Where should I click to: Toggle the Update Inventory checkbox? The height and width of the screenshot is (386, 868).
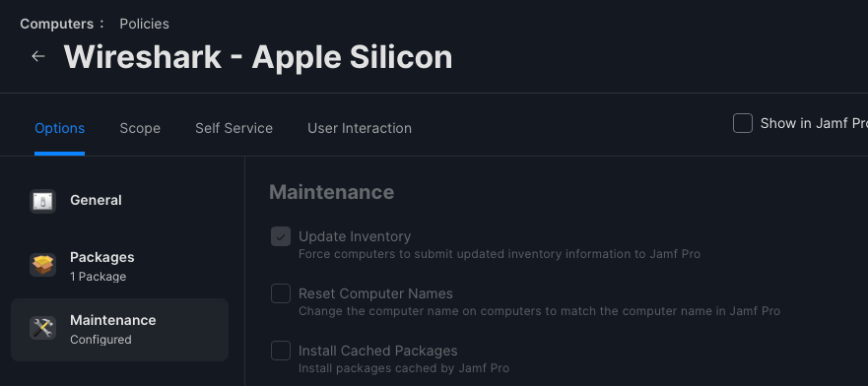(x=281, y=236)
